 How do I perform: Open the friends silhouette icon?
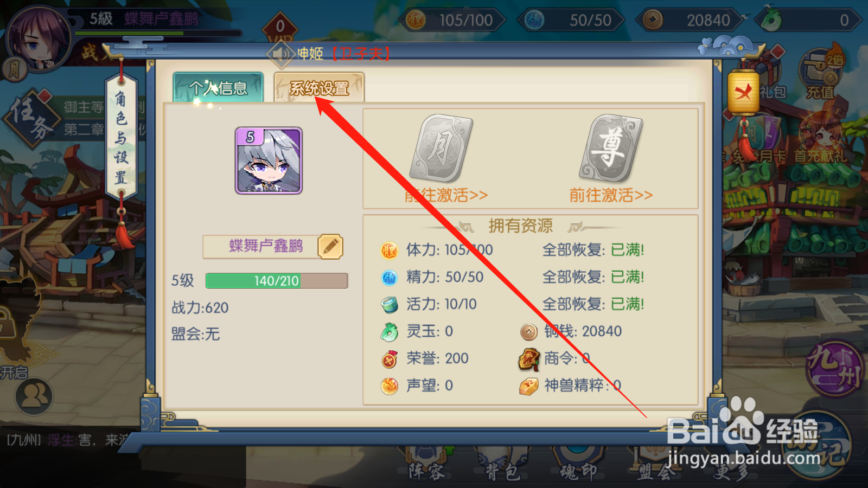point(34,396)
